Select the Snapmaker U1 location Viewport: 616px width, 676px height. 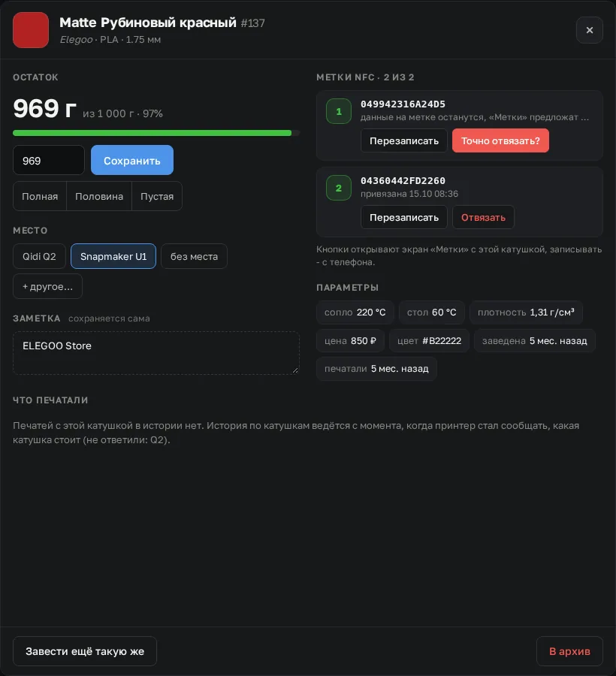[x=113, y=257]
